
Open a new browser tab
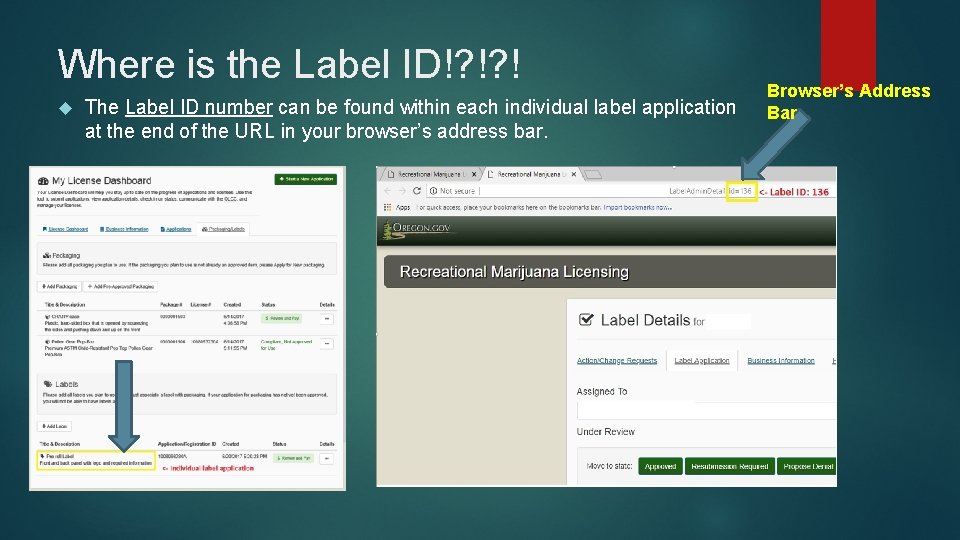tap(592, 175)
